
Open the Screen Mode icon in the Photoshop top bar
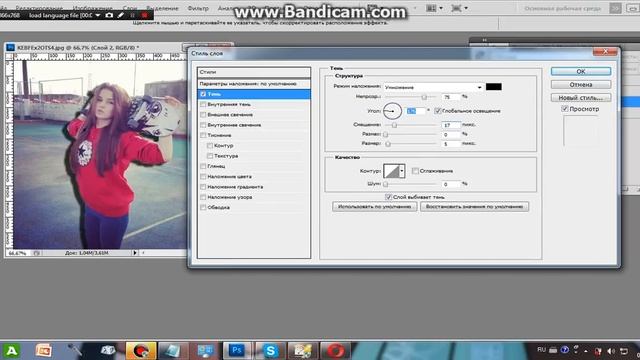point(459,8)
